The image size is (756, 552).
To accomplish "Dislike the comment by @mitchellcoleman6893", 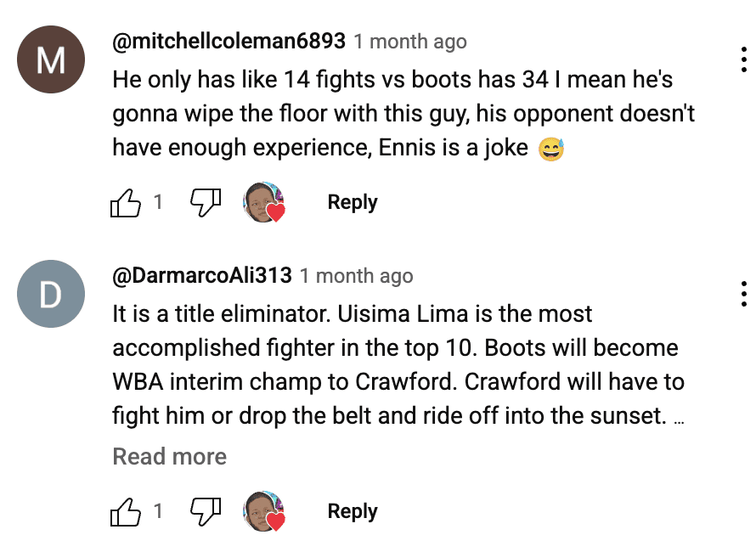I will [205, 202].
